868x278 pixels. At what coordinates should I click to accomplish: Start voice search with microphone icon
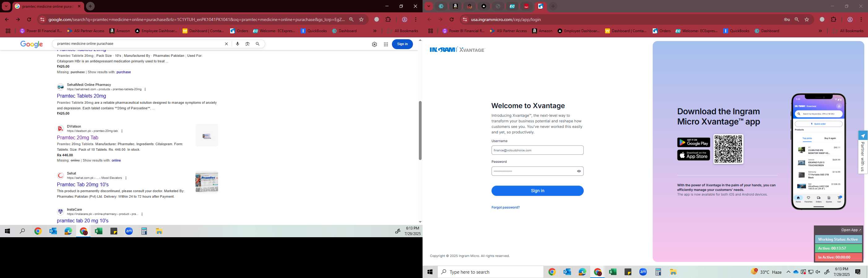pos(238,44)
